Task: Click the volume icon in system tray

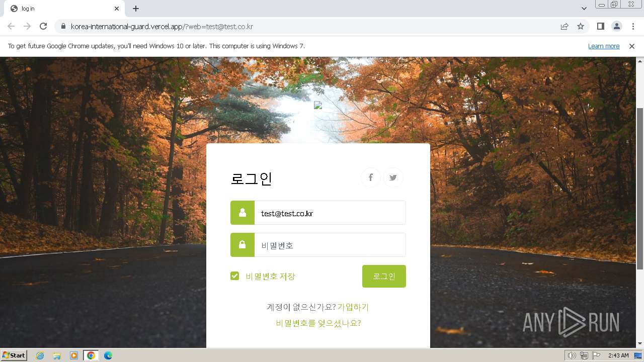Action: coord(572,355)
